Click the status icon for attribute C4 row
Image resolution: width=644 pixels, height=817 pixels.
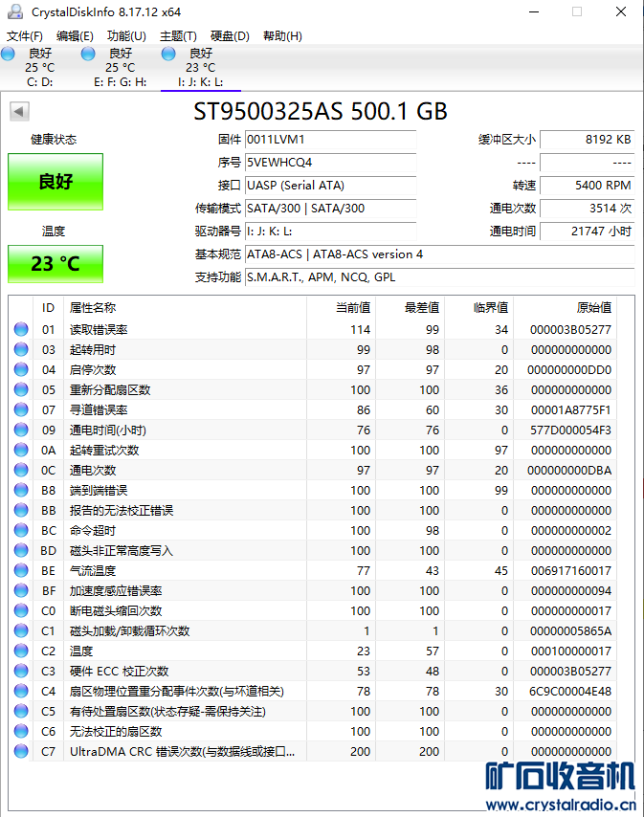pyautogui.click(x=21, y=691)
